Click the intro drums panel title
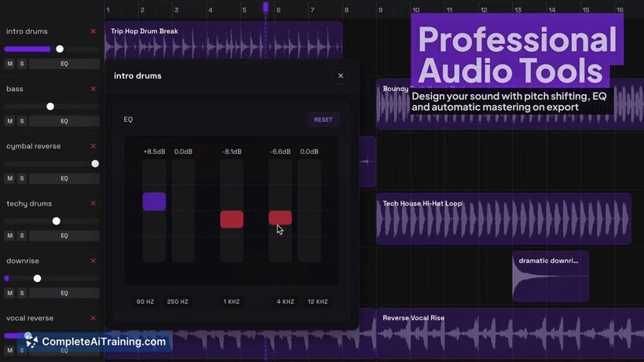Image resolution: width=644 pixels, height=362 pixels. click(137, 75)
